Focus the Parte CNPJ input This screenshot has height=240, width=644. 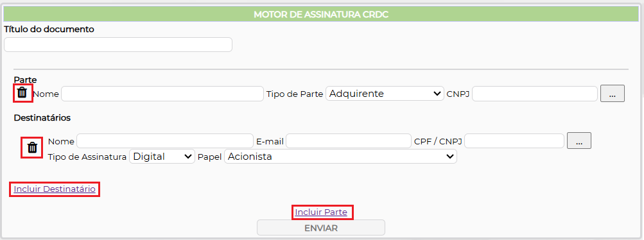tap(535, 94)
